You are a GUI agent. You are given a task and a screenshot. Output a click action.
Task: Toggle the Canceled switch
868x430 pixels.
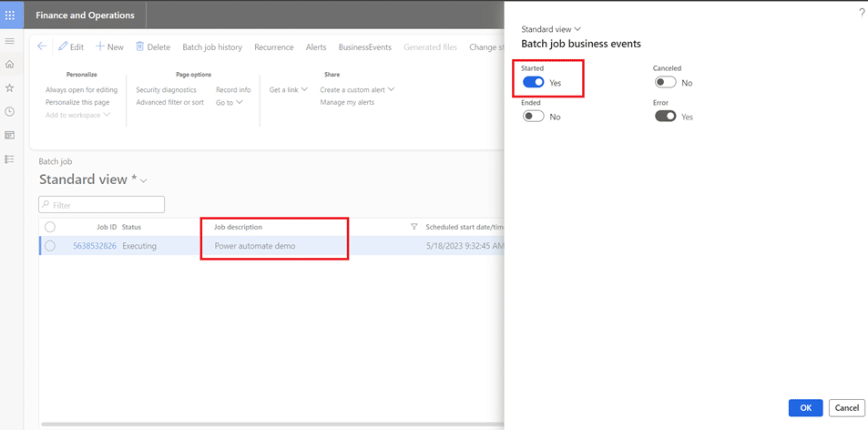pos(666,83)
